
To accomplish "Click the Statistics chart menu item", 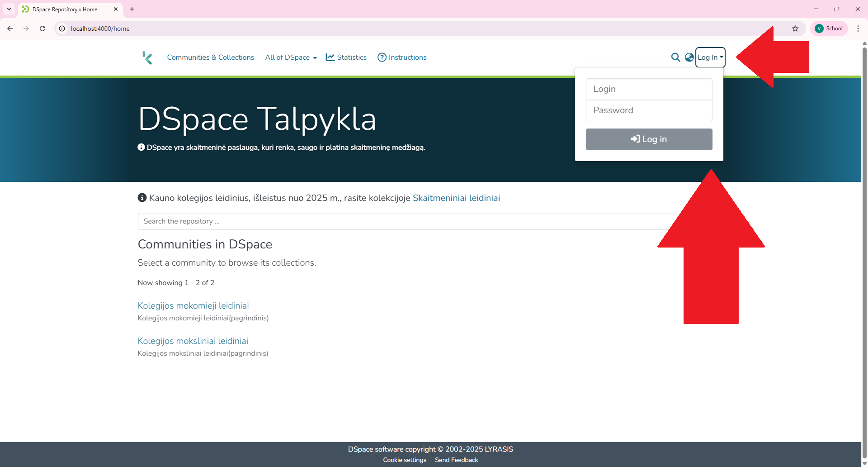I will pyautogui.click(x=346, y=57).
